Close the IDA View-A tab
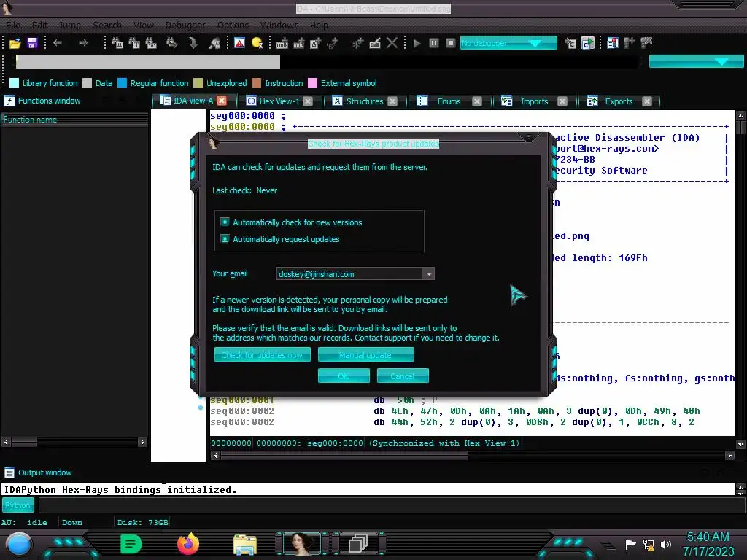 (222, 101)
